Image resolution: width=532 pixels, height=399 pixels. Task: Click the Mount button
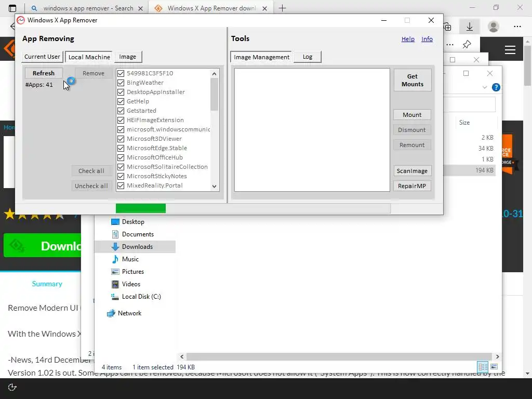pos(412,115)
